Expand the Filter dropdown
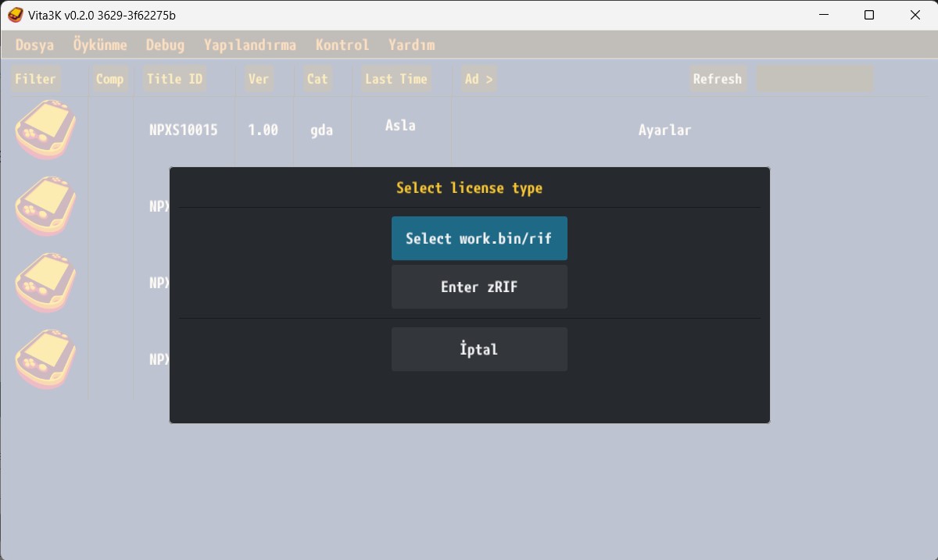The image size is (938, 560). (x=35, y=79)
